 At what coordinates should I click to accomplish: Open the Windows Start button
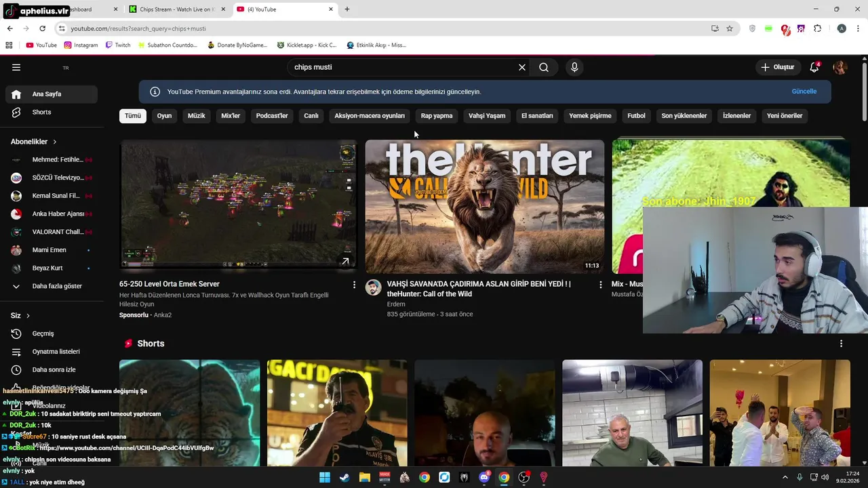(x=325, y=477)
